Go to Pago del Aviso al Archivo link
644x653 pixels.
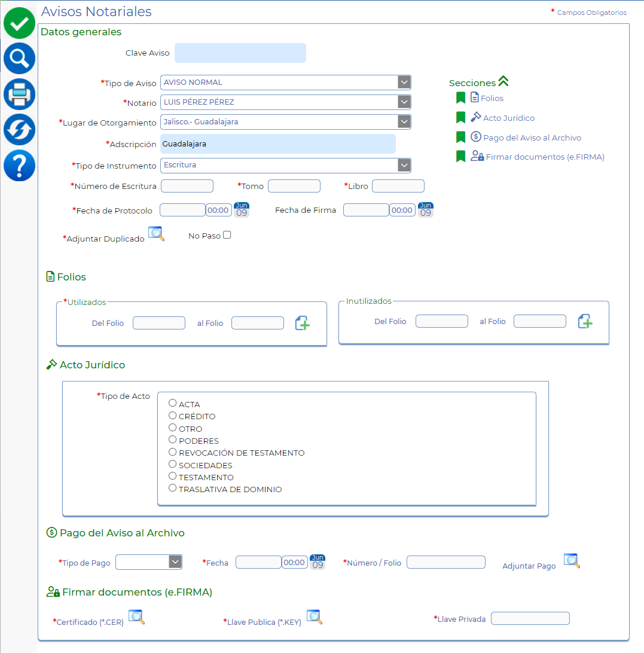click(532, 138)
